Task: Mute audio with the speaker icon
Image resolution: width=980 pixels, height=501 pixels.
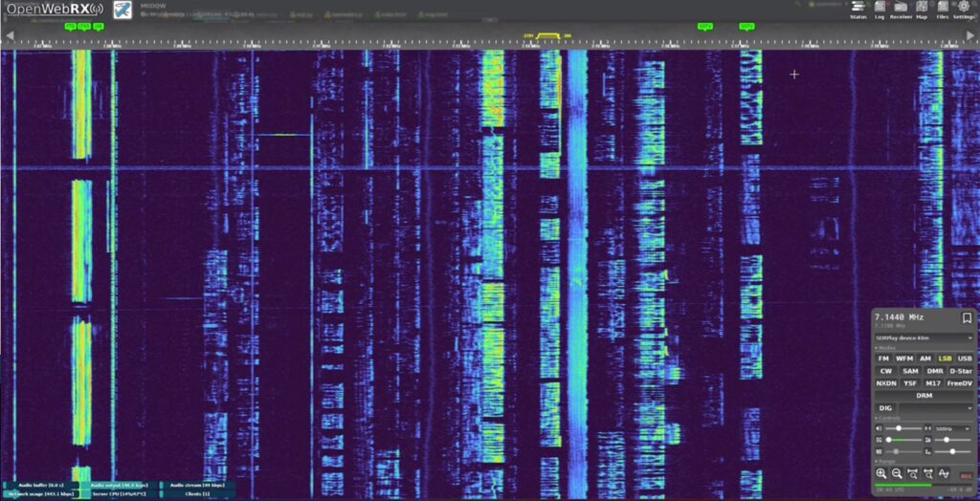Action: (x=880, y=427)
